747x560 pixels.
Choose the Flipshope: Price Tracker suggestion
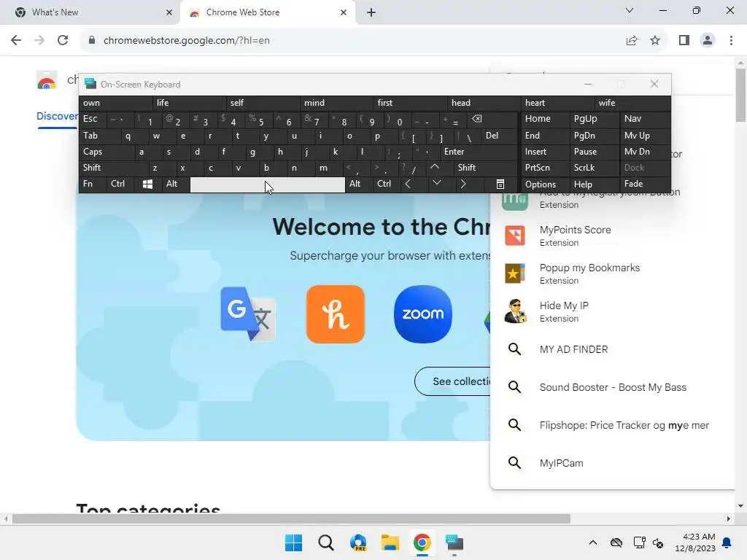612,425
